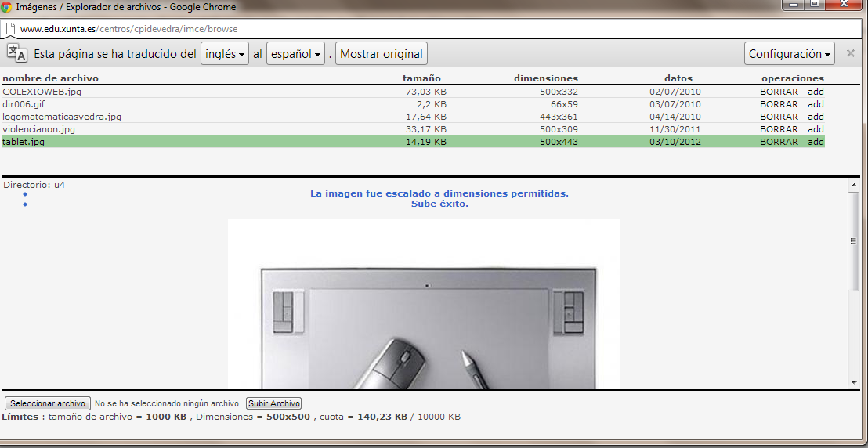
Task: Click the page icon beside the URL
Action: pyautogui.click(x=9, y=29)
